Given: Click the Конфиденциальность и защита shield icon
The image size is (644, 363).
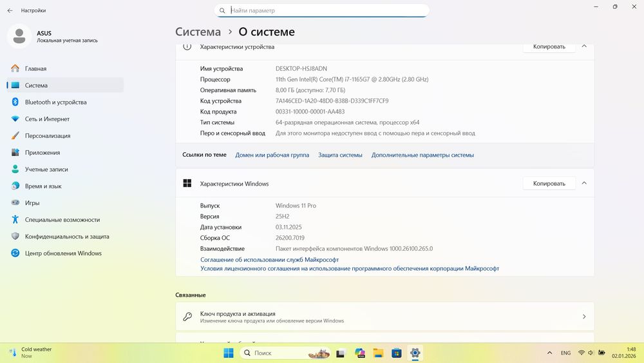Looking at the screenshot, I should pyautogui.click(x=15, y=237).
